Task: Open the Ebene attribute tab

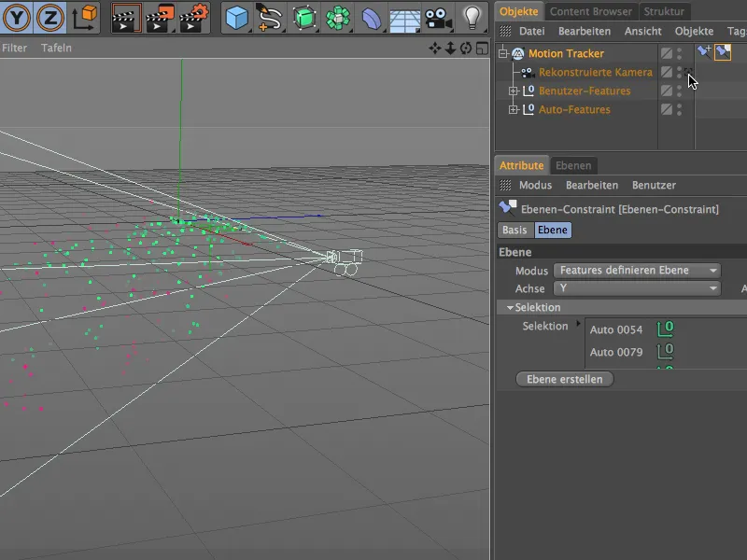Action: click(553, 230)
